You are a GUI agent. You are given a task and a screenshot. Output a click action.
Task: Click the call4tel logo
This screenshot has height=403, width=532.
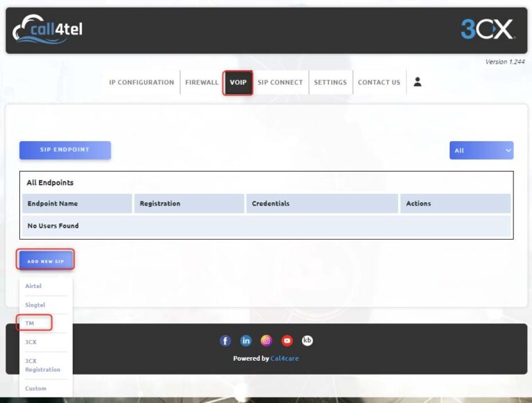(x=47, y=30)
